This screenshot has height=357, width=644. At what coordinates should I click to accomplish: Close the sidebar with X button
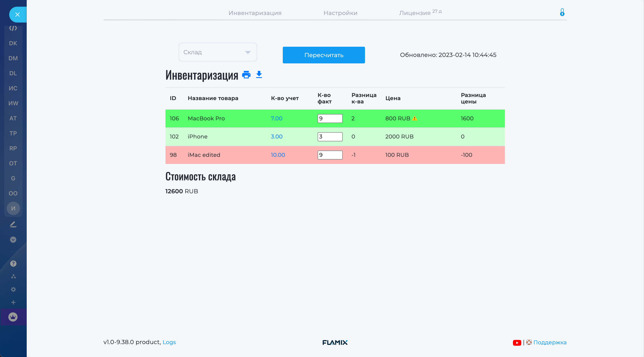point(18,15)
